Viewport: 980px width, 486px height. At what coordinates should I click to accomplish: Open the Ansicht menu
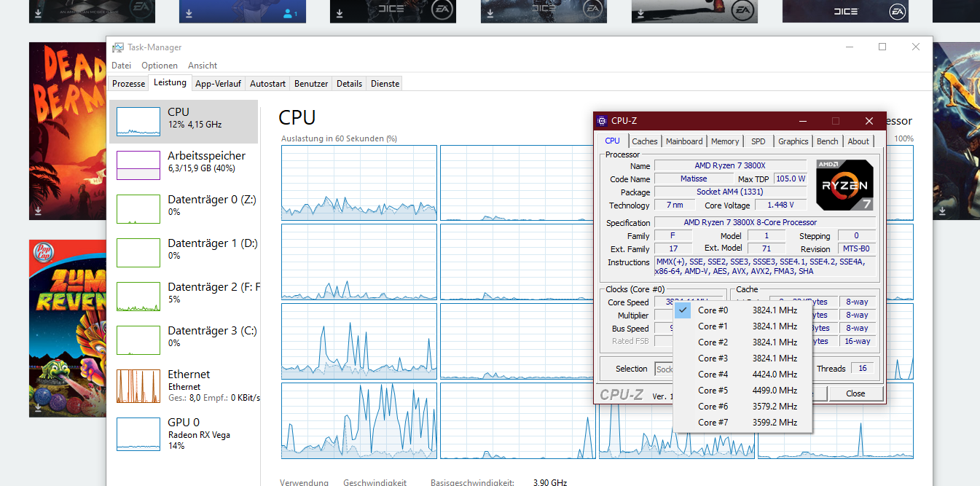point(203,66)
